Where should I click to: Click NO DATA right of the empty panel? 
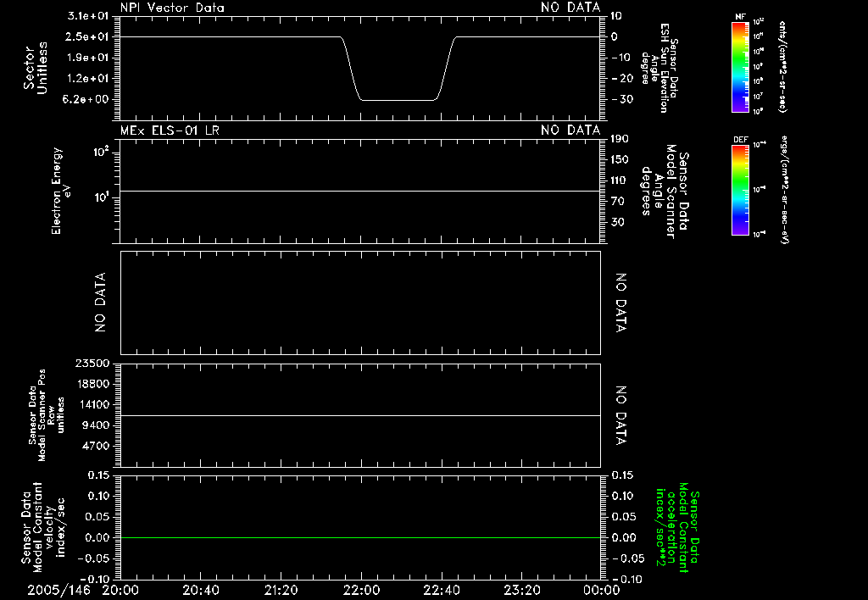coord(621,303)
